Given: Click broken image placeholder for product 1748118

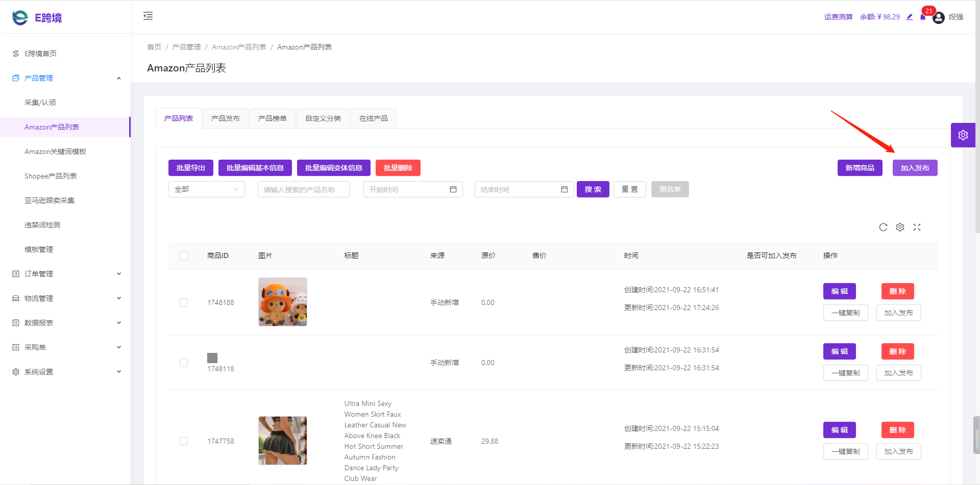Looking at the screenshot, I should pyautogui.click(x=212, y=358).
